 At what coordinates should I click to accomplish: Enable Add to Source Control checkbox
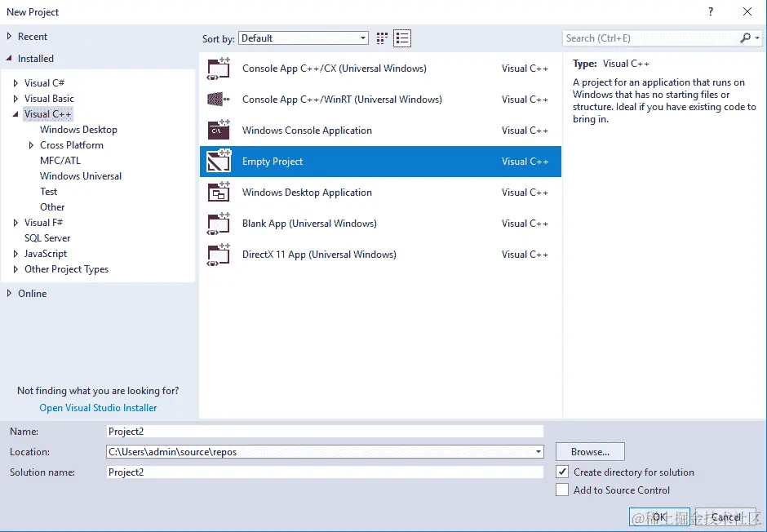tap(562, 490)
